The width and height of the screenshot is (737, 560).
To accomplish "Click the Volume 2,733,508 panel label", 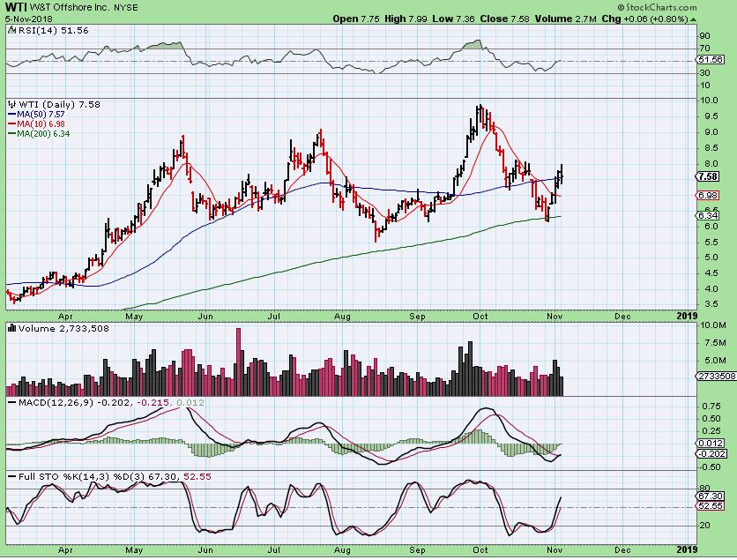I will 63,329.
